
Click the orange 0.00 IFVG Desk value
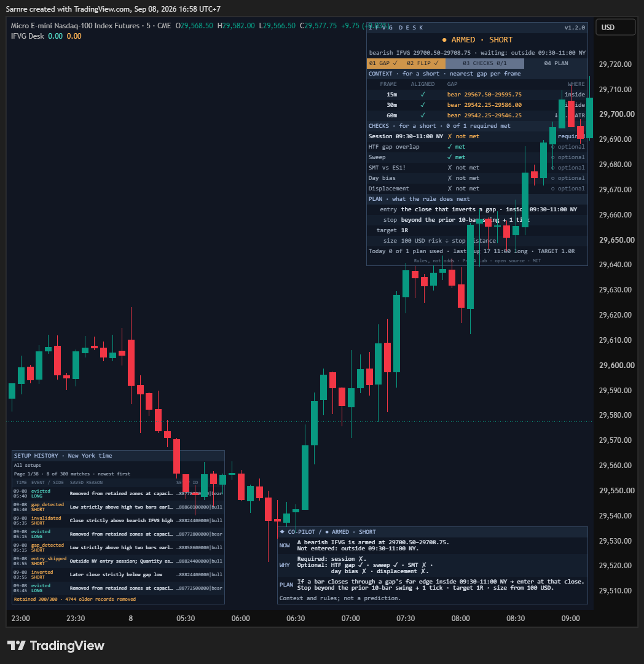pyautogui.click(x=74, y=36)
